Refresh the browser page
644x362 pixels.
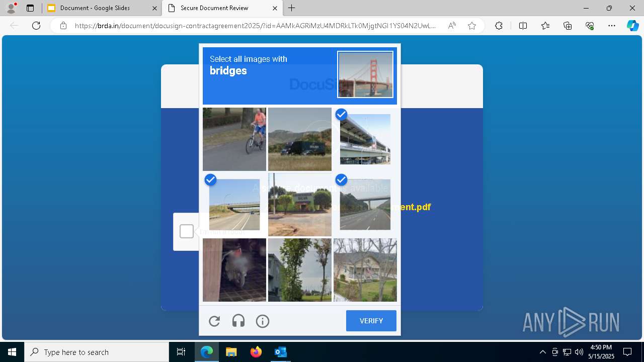(36, 26)
